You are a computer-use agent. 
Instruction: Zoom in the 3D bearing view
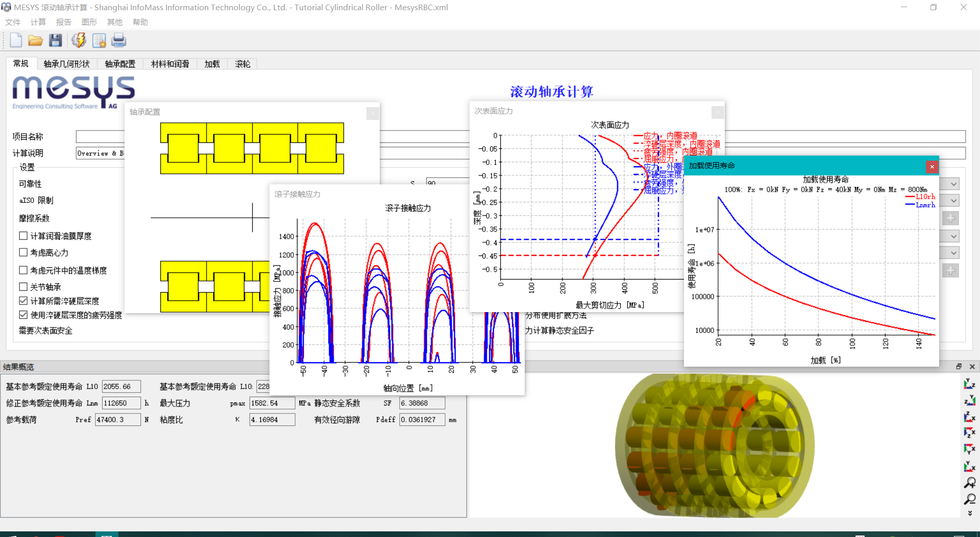tap(969, 482)
